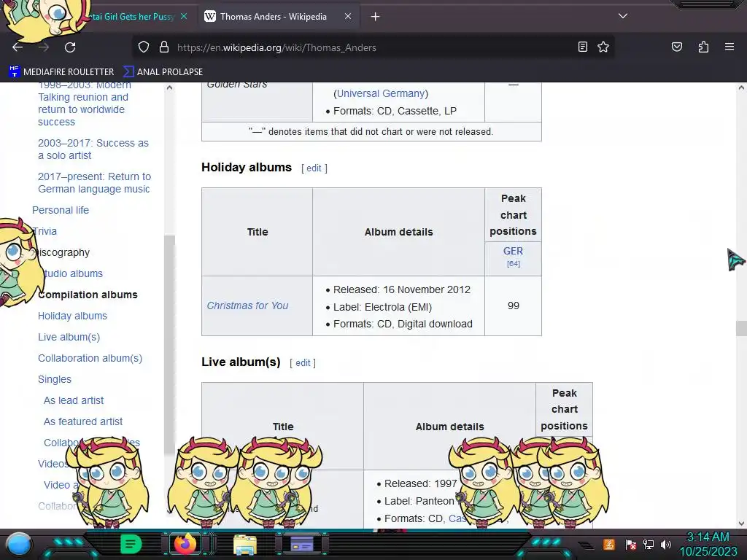
Task: Jump to Compilation albums in contents
Action: [x=88, y=295]
